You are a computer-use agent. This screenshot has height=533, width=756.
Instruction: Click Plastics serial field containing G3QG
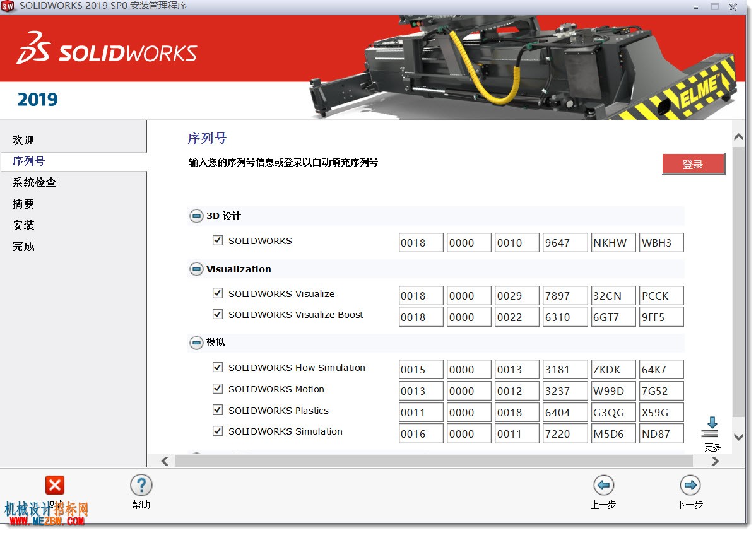613,413
